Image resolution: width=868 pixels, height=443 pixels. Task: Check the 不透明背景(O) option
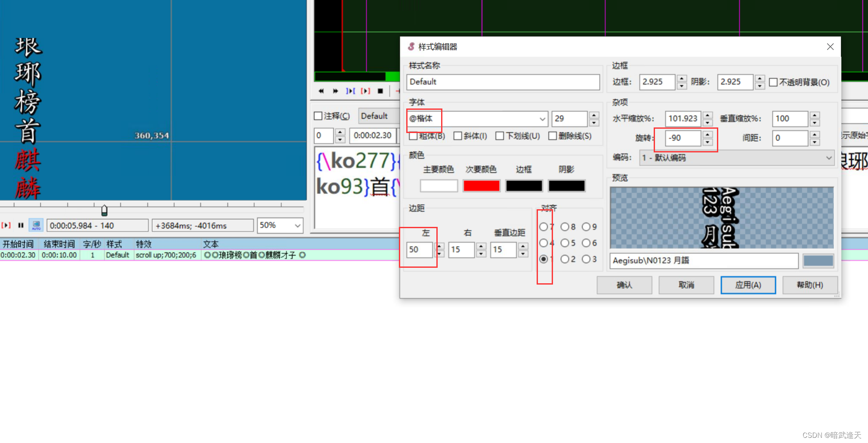click(773, 82)
